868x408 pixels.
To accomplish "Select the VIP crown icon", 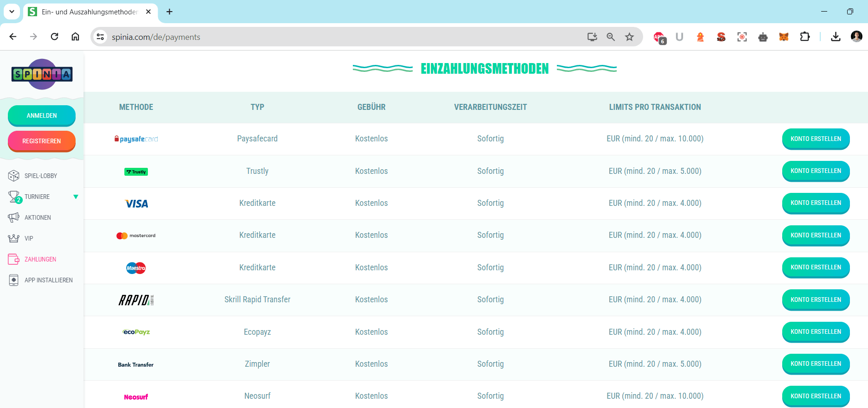I will (x=14, y=238).
